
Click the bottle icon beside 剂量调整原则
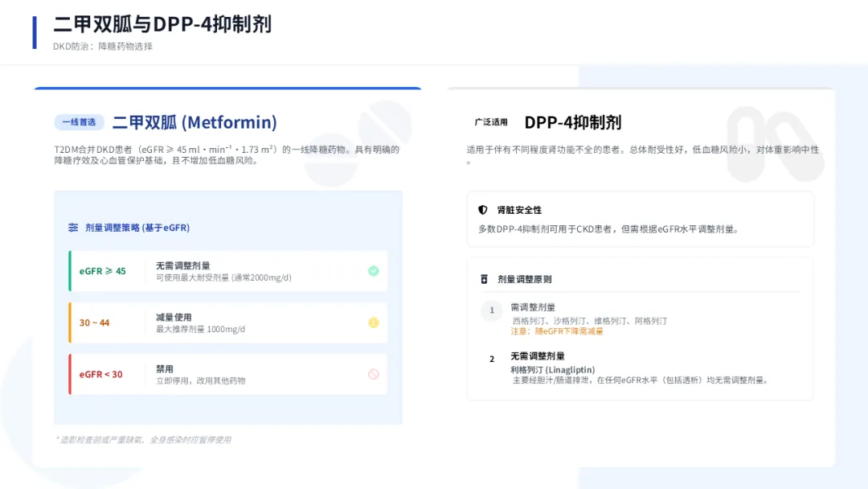[x=484, y=279]
